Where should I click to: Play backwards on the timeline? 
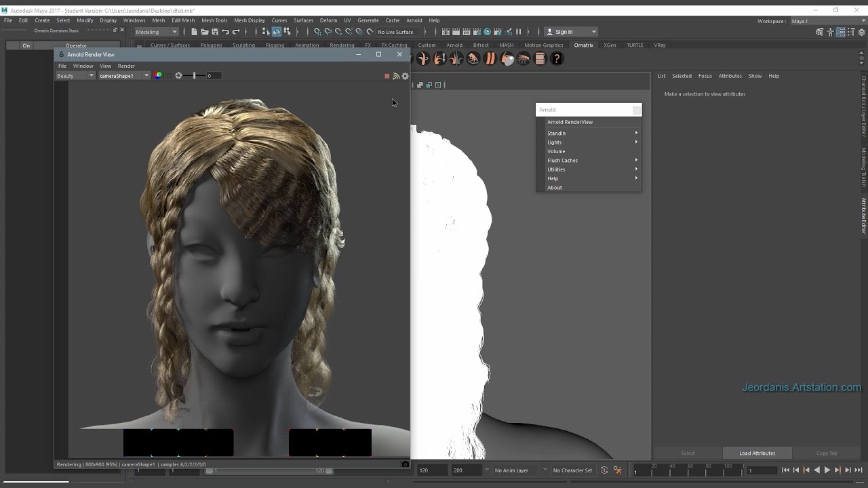point(816,470)
